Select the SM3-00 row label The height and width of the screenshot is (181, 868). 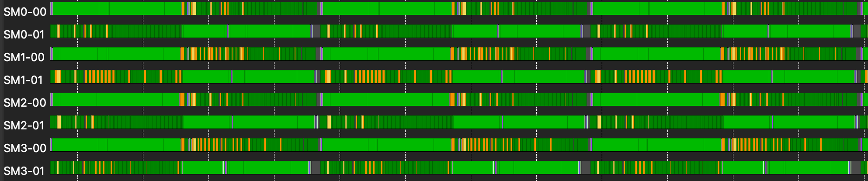[25, 148]
